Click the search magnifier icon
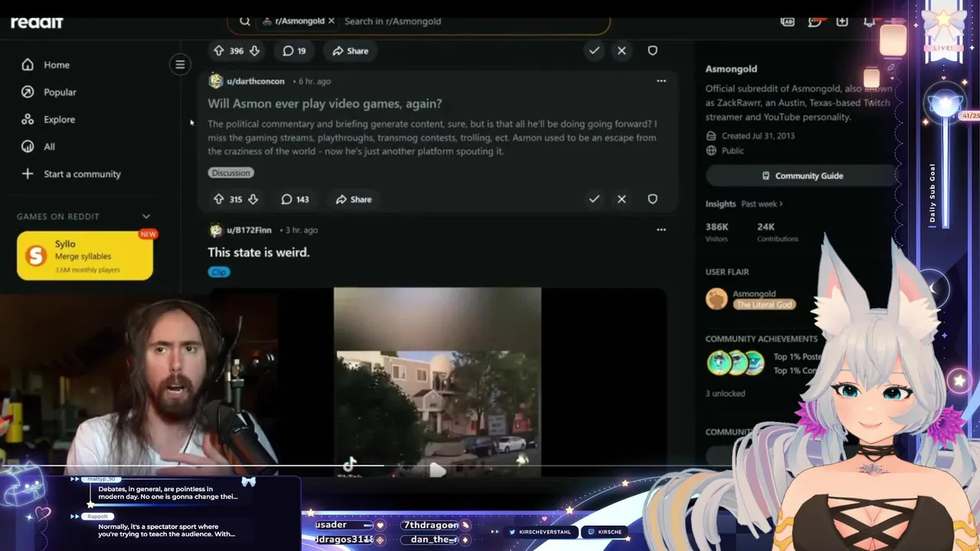Viewport: 980px width, 551px height. (245, 21)
